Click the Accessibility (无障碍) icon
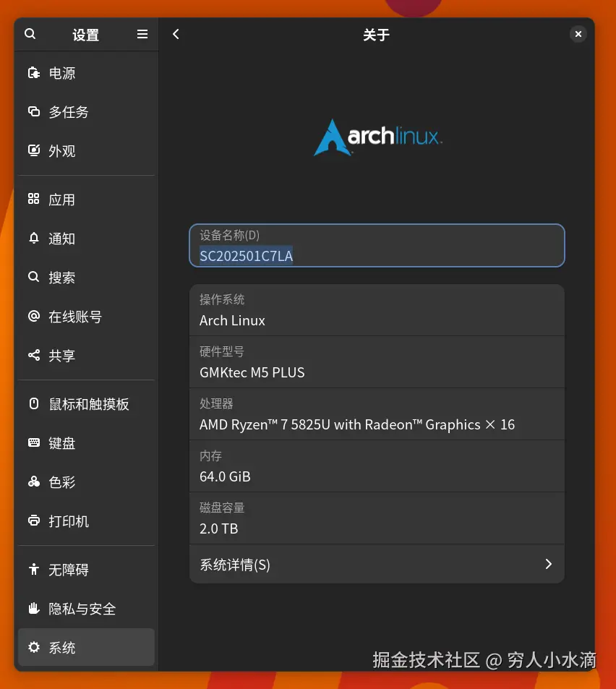This screenshot has height=689, width=616. [34, 569]
